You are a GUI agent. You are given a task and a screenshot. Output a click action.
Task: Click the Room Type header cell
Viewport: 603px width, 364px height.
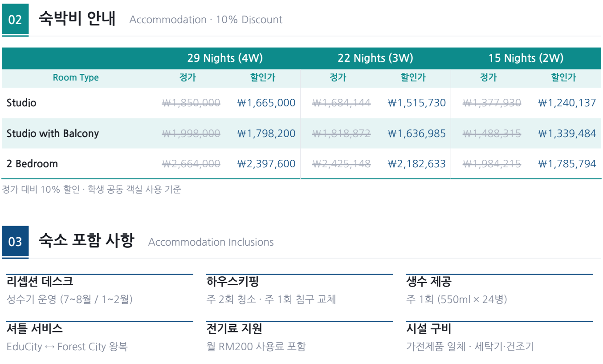pyautogui.click(x=76, y=77)
